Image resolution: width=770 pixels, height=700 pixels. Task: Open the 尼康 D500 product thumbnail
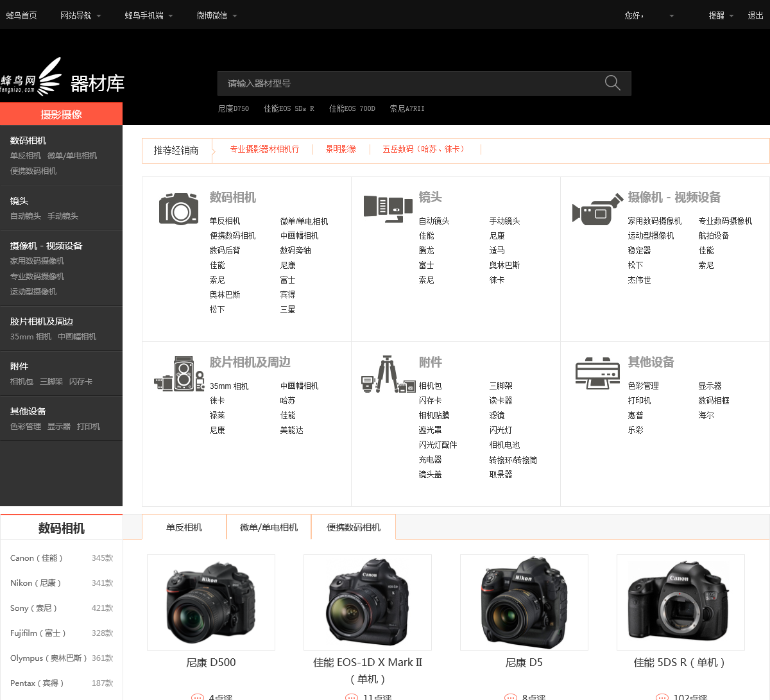[211, 602]
